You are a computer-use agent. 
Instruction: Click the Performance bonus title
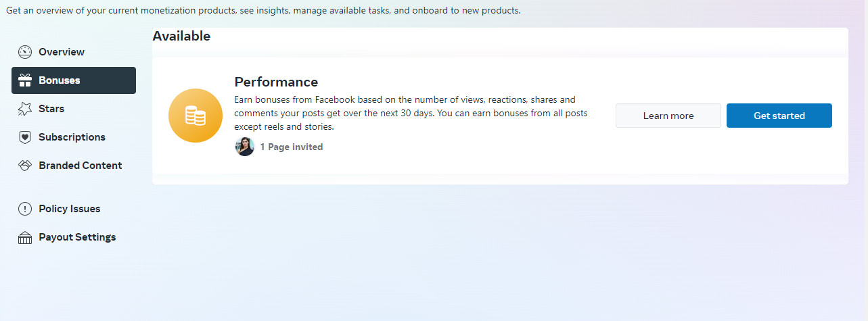[x=276, y=82]
